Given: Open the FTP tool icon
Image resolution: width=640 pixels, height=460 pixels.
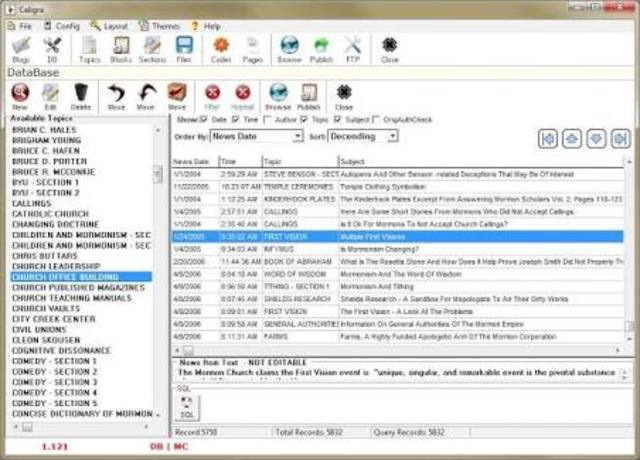Looking at the screenshot, I should pos(353,50).
